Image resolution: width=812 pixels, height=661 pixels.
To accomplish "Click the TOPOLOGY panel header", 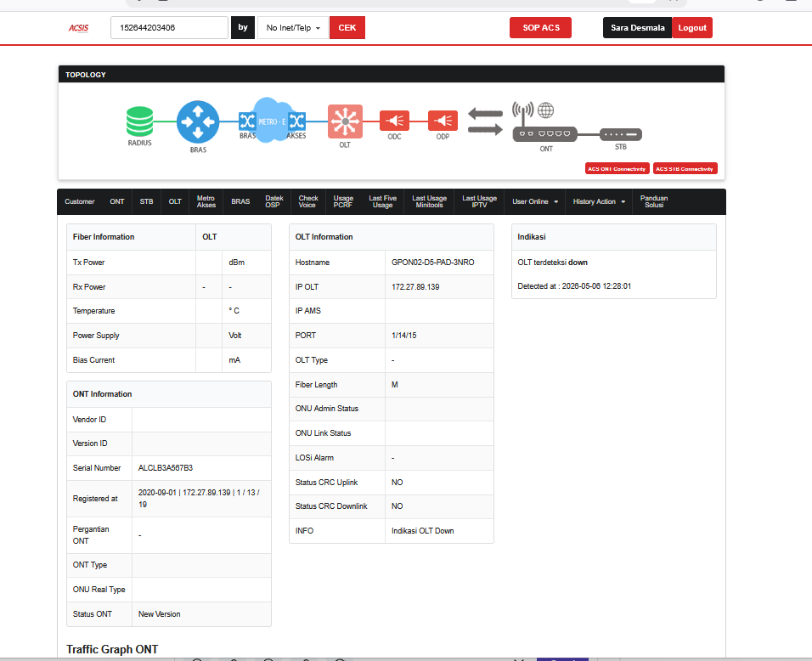I will coord(392,75).
